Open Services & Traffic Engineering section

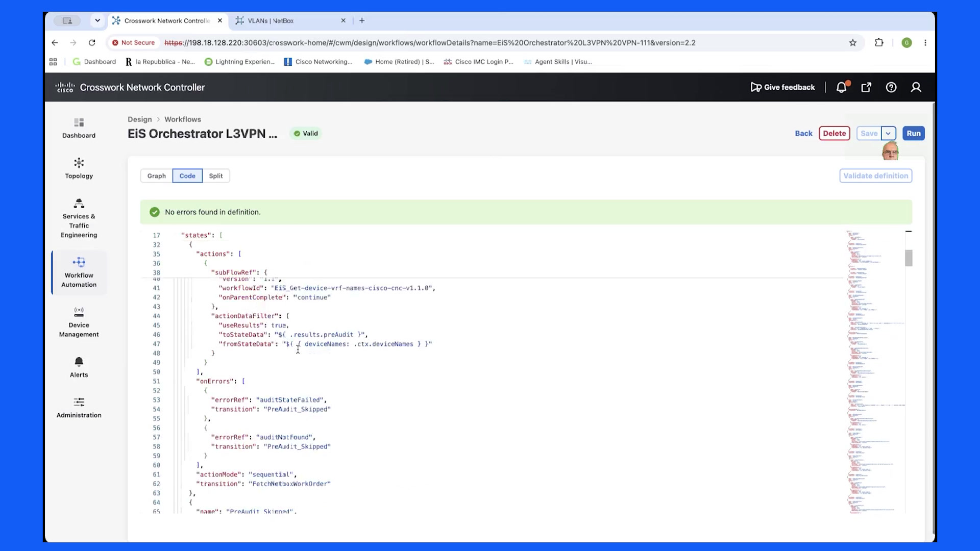[79, 218]
